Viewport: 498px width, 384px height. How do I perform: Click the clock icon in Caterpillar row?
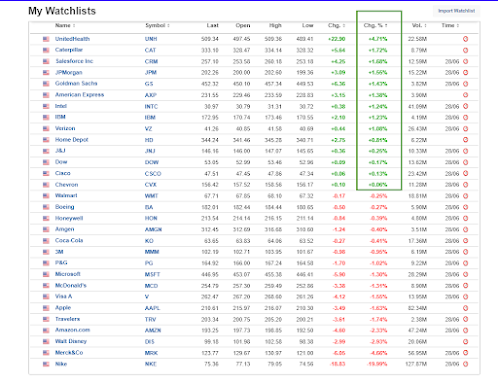click(x=466, y=50)
